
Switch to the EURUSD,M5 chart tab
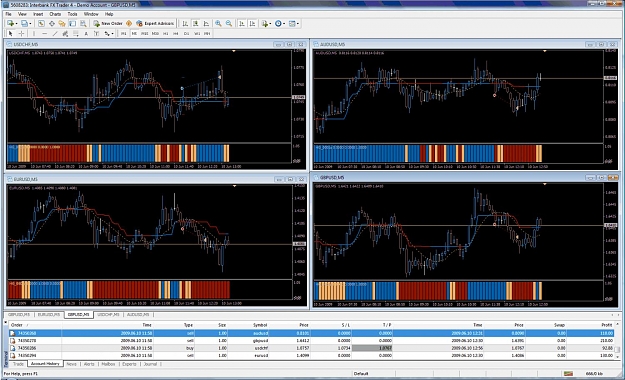click(x=49, y=315)
